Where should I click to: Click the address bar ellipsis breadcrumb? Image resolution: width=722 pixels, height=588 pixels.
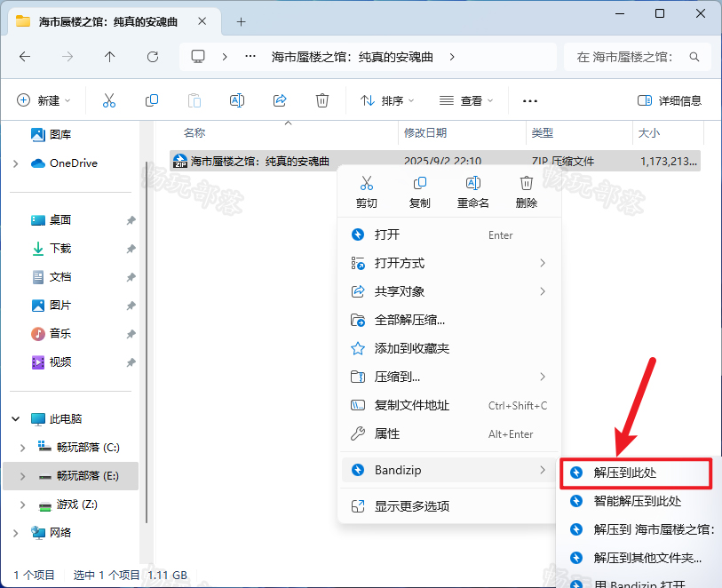pyautogui.click(x=250, y=57)
